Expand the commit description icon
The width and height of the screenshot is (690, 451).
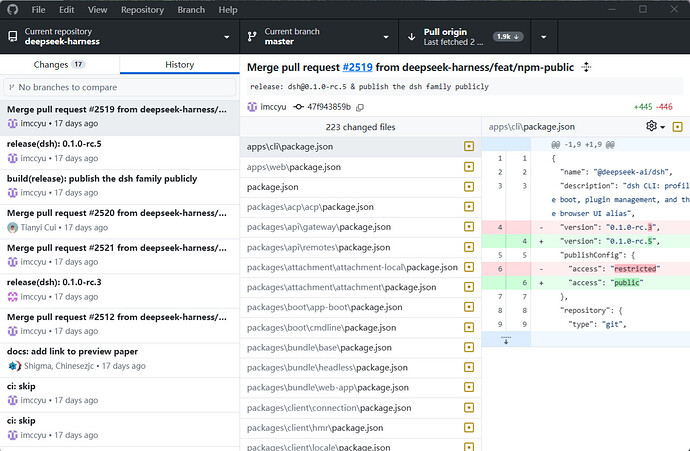586,67
